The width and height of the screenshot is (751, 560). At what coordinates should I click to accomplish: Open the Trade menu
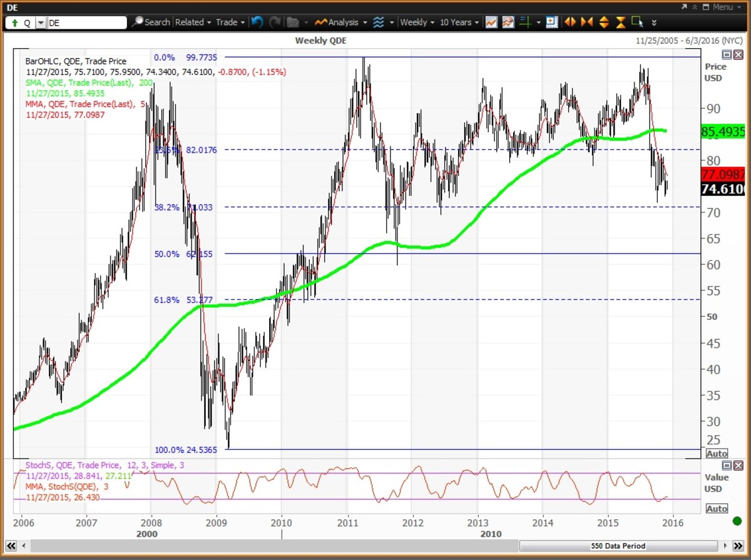click(230, 22)
